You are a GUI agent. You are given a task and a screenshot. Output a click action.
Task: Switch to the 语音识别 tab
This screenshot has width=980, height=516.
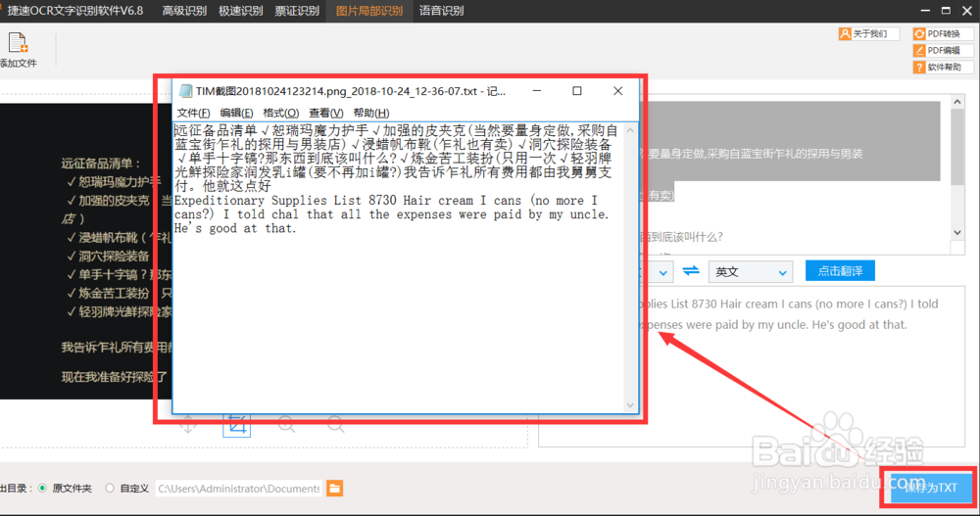[x=441, y=11]
